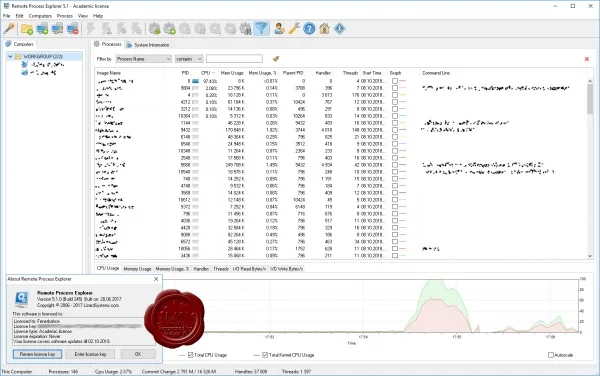Open the File menu
Image resolution: width=600 pixels, height=376 pixels.
pyautogui.click(x=7, y=16)
